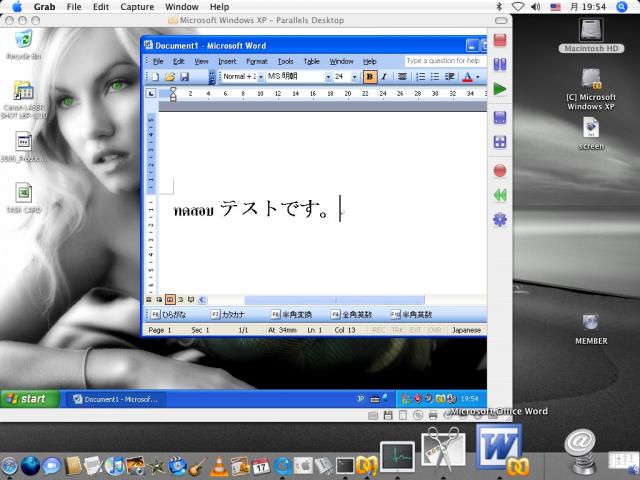Toggle the distributed alignment button
Image resolution: width=640 pixels, height=480 pixels.
(402, 77)
